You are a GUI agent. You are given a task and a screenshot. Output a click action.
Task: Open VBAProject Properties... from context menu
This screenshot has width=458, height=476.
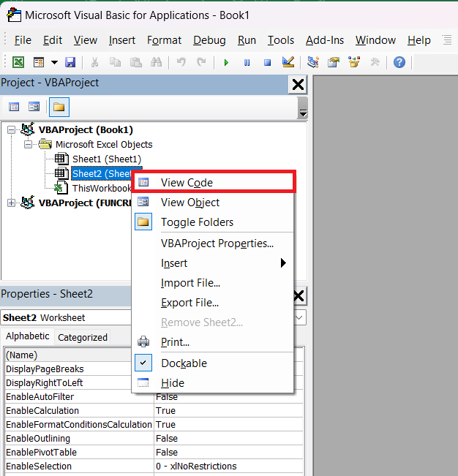click(214, 243)
